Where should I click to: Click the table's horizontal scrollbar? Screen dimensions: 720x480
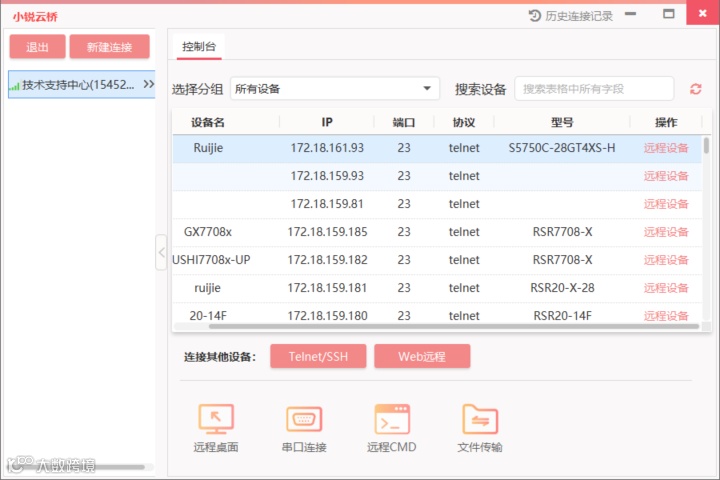454,327
